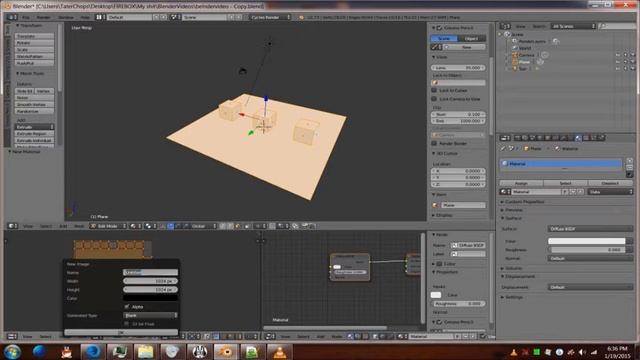This screenshot has height=360, width=640.
Task: Toggle Plane visibility in the outliner
Action: tap(618, 62)
